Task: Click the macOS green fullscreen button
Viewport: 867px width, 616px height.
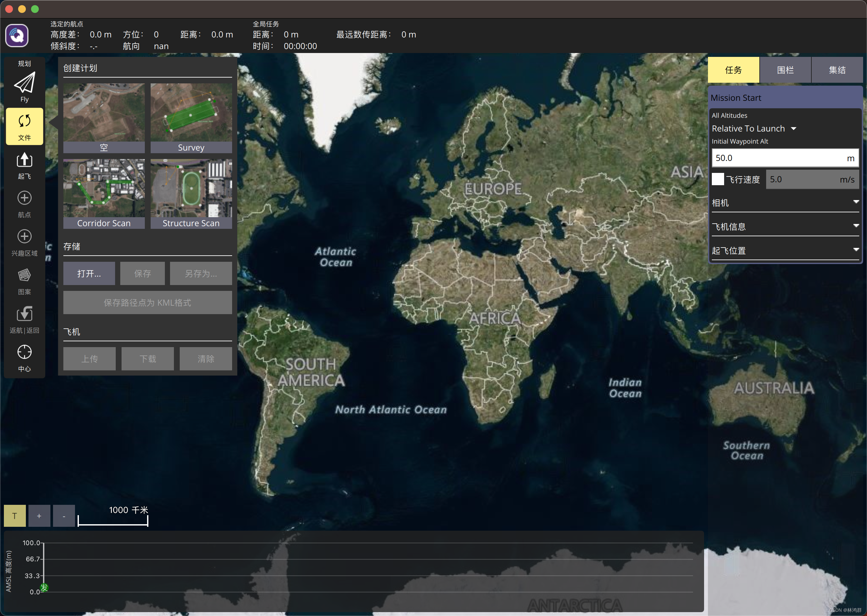Action: [35, 9]
